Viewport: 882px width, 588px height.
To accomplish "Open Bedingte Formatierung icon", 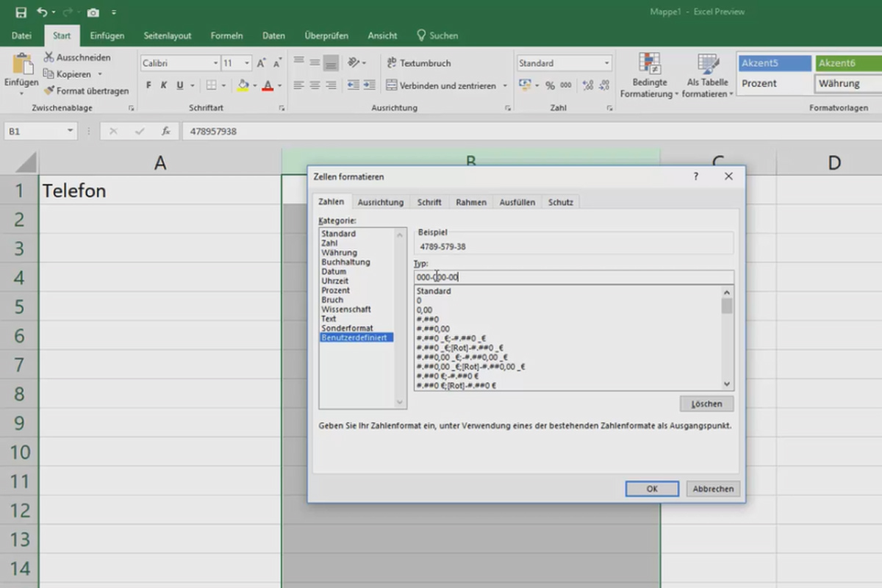I will (x=648, y=64).
